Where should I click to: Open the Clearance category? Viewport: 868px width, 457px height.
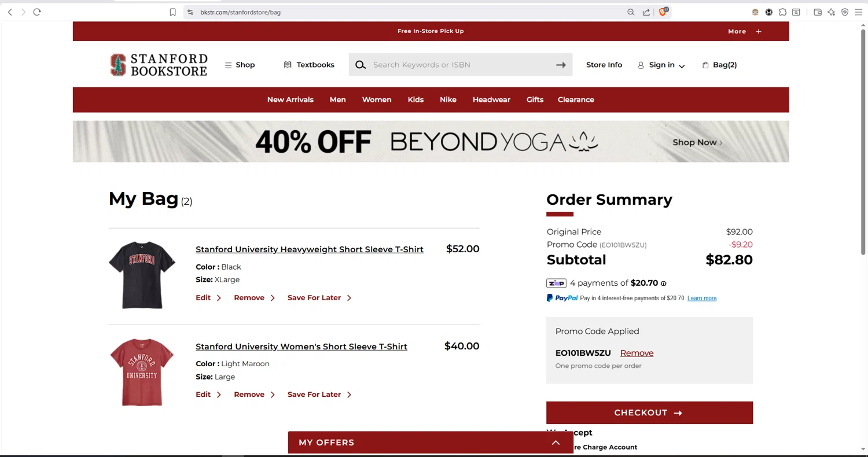576,99
